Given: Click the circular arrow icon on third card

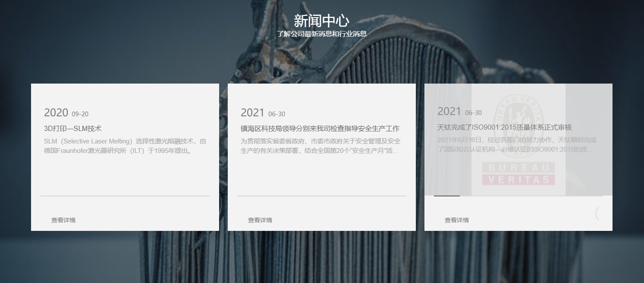Looking at the screenshot, I should pyautogui.click(x=598, y=214).
